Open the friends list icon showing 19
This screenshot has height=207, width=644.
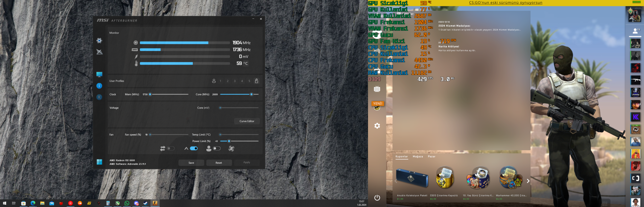pyautogui.click(x=636, y=31)
